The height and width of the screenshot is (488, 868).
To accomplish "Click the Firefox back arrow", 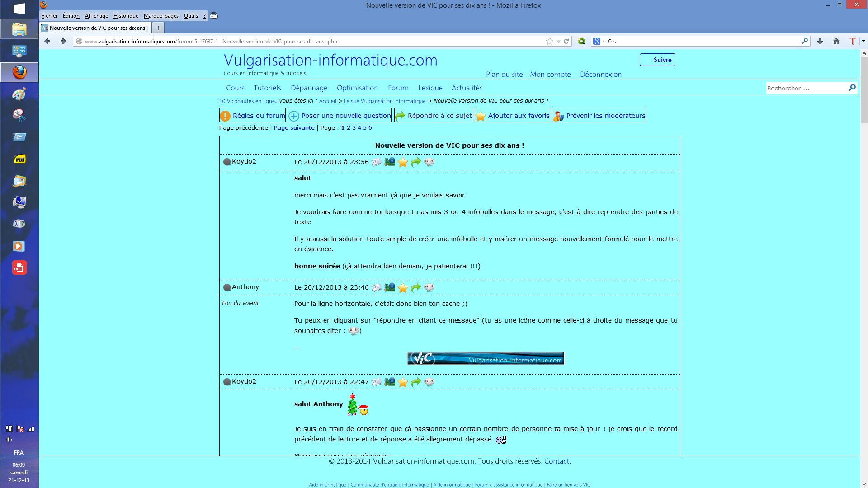I will coord(47,41).
